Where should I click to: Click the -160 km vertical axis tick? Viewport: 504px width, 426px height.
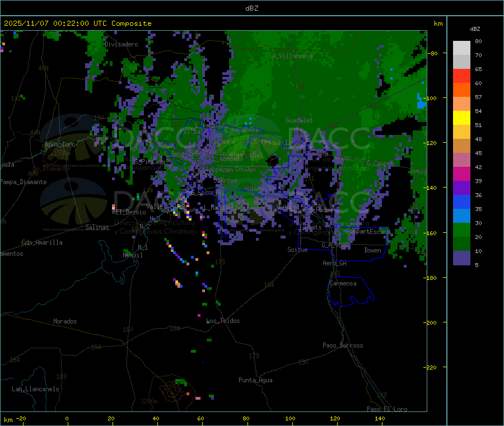tap(430, 233)
